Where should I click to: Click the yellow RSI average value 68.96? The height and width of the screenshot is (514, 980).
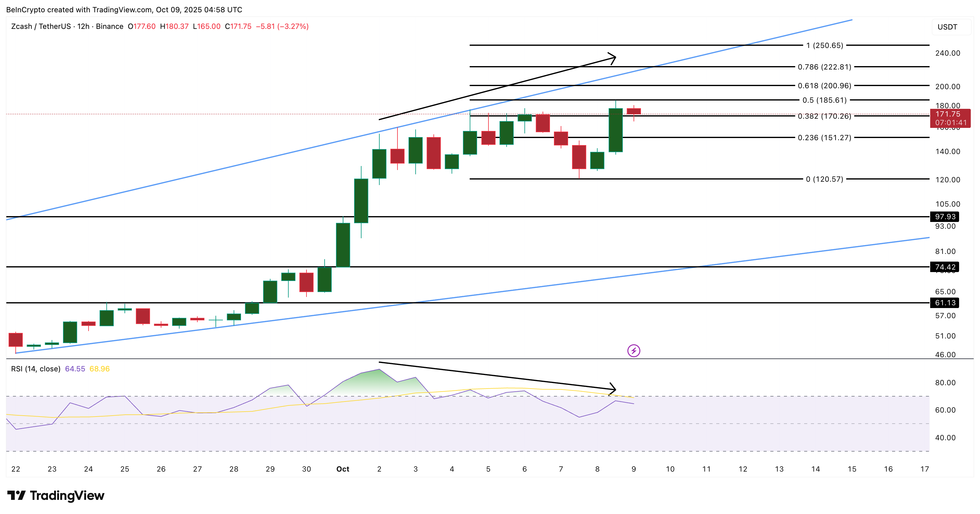pyautogui.click(x=99, y=369)
